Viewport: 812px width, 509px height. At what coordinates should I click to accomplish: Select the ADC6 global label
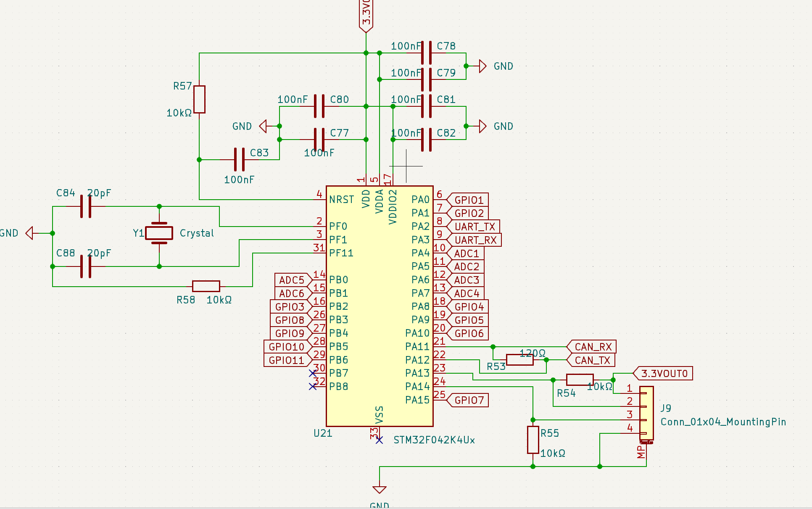tap(294, 293)
